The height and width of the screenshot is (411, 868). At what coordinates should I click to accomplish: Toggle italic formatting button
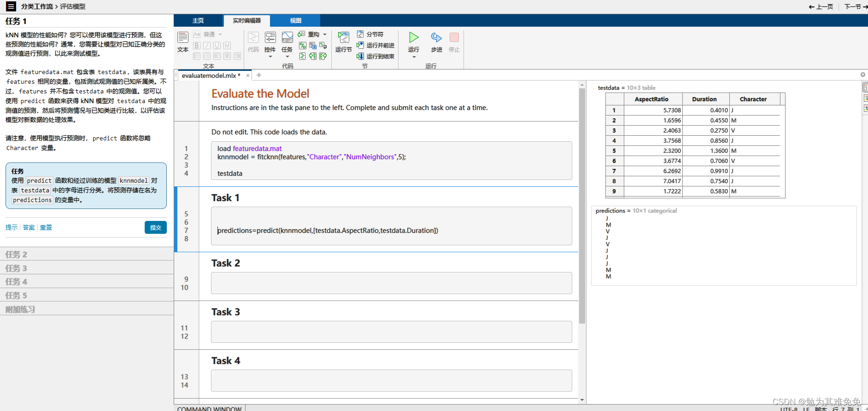(207, 46)
